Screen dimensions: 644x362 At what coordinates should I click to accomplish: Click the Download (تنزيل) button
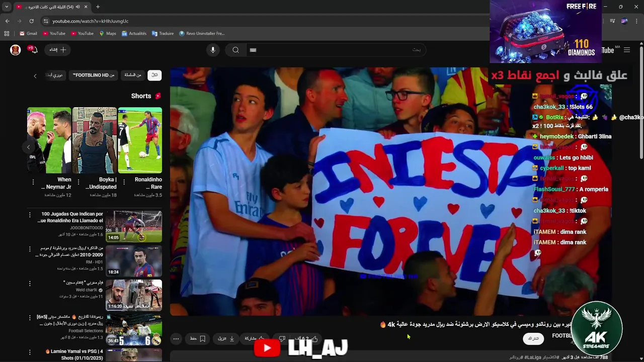click(226, 339)
